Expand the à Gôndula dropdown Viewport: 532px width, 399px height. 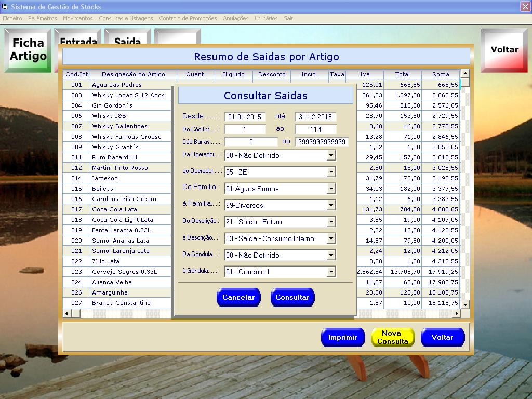(331, 272)
